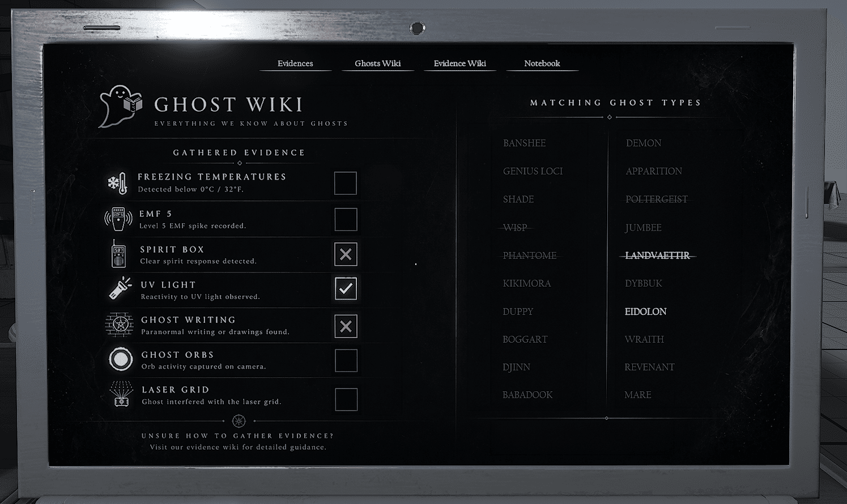Go to the Notebook tab
The width and height of the screenshot is (847, 504).
(x=542, y=63)
